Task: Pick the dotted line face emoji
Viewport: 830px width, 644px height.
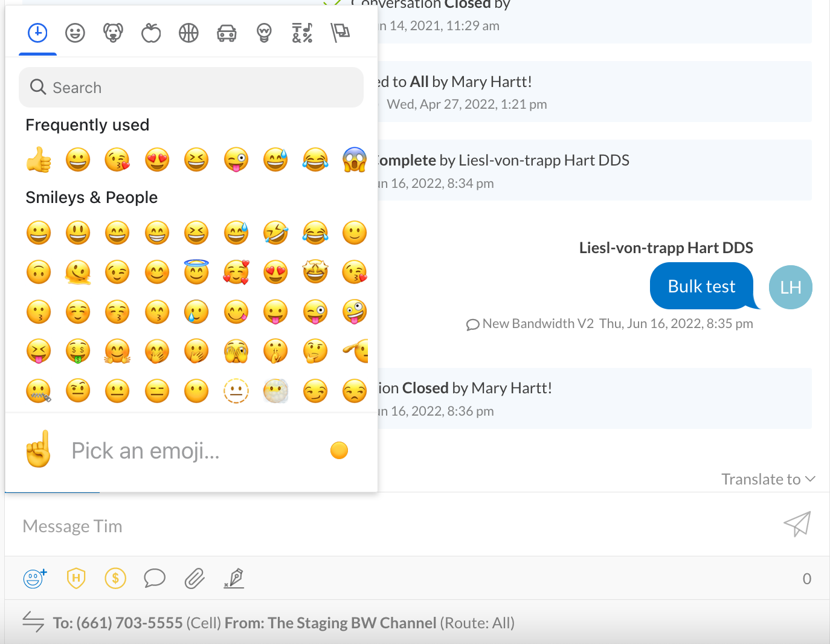Action: [x=236, y=391]
